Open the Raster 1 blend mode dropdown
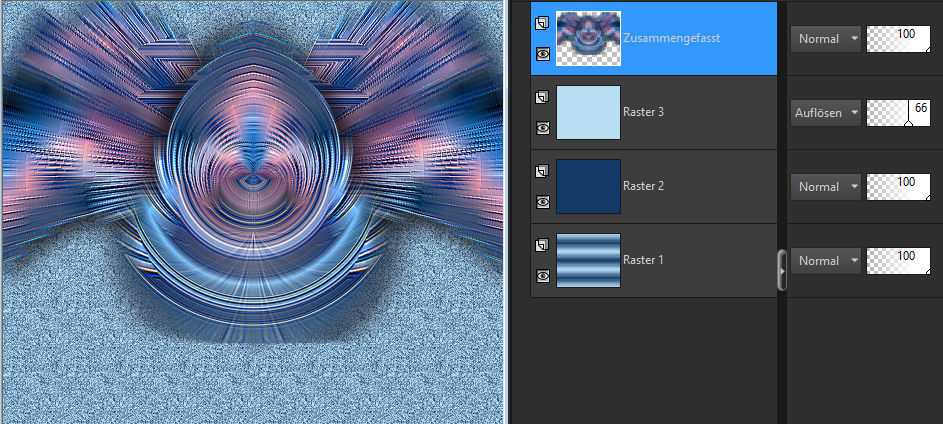Screen dimensions: 943x424 click(x=825, y=260)
